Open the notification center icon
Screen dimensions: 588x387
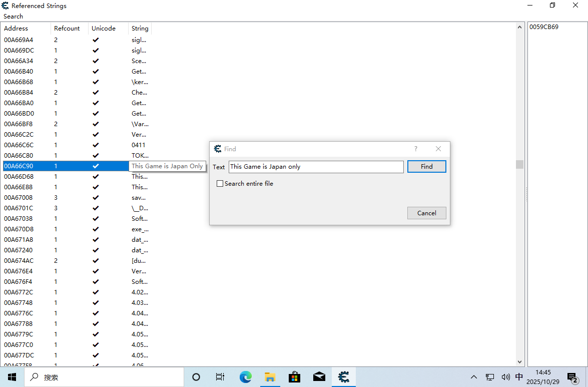[x=572, y=377]
